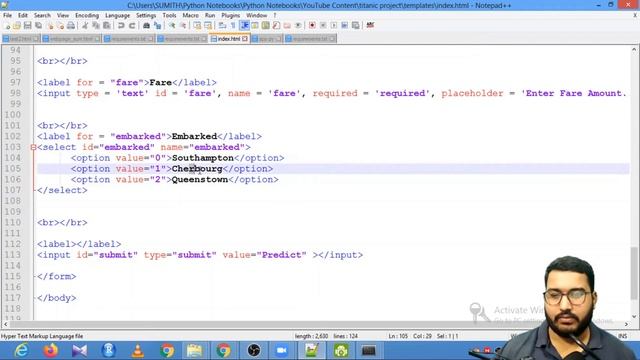Create a new file with the New toolbar icon
This screenshot has width=640, height=360.
[x=7, y=26]
